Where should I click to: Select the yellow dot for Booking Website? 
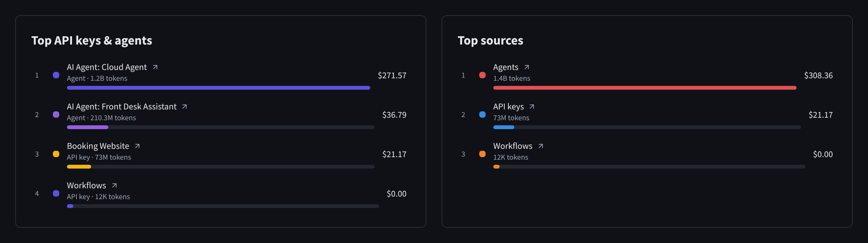pos(56,154)
